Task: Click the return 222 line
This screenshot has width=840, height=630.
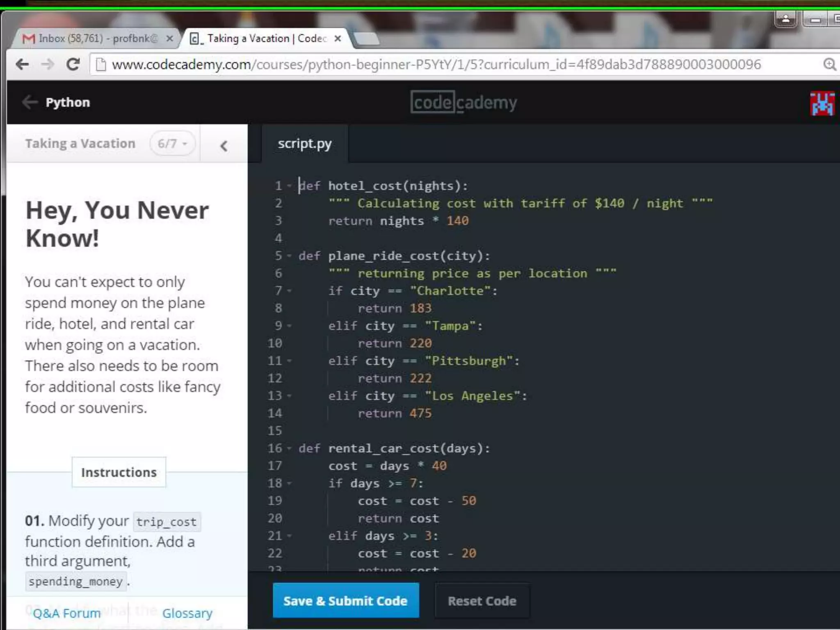Action: pos(395,378)
